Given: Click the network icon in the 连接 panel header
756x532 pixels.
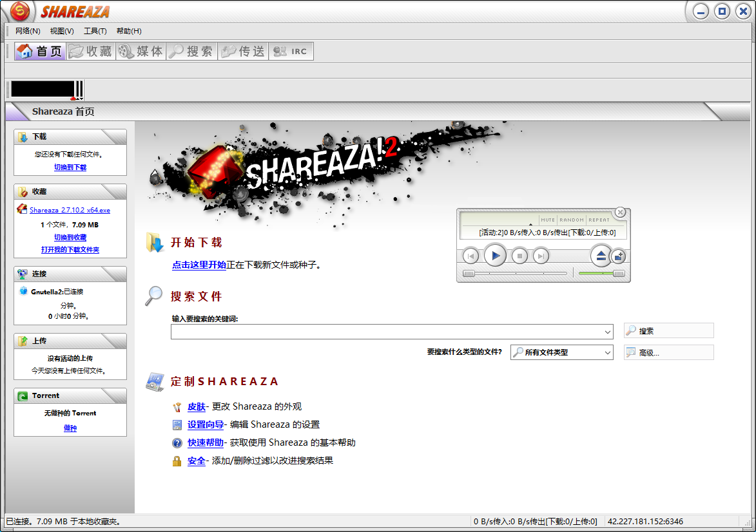Looking at the screenshot, I should tap(23, 274).
